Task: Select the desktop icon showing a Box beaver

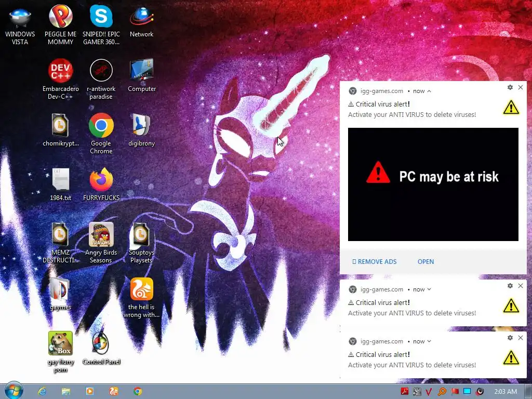Action: (60, 352)
